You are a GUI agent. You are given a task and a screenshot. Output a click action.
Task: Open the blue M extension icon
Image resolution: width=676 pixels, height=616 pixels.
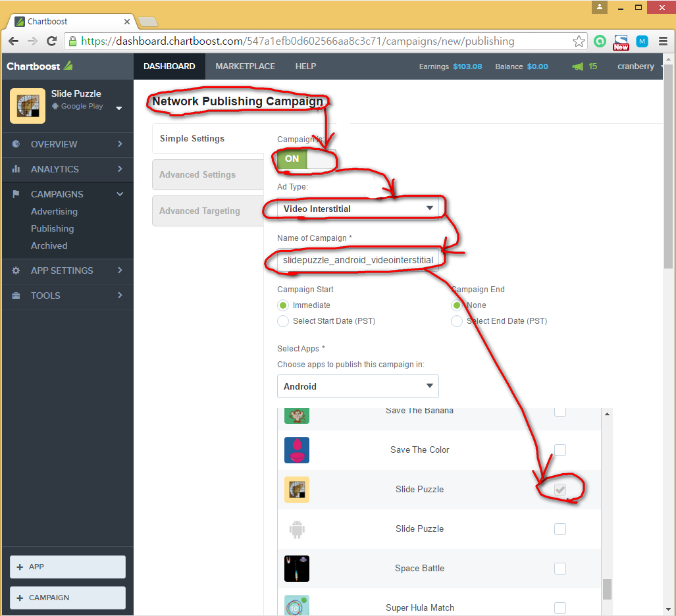642,41
